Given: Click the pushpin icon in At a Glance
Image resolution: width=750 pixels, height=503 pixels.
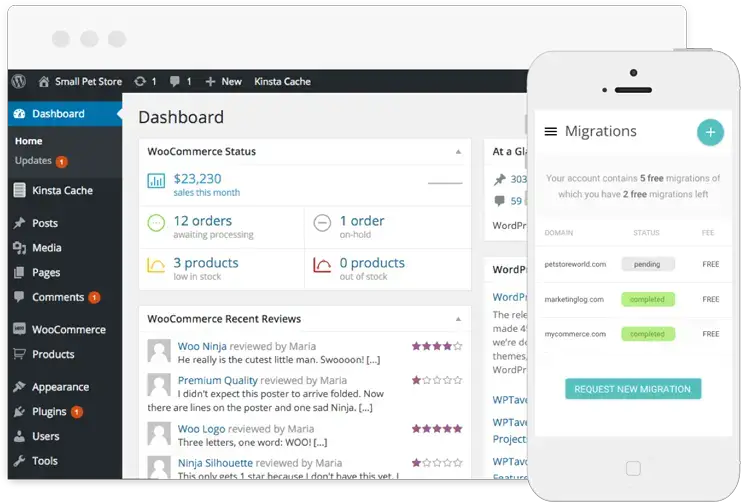Looking at the screenshot, I should click(500, 180).
